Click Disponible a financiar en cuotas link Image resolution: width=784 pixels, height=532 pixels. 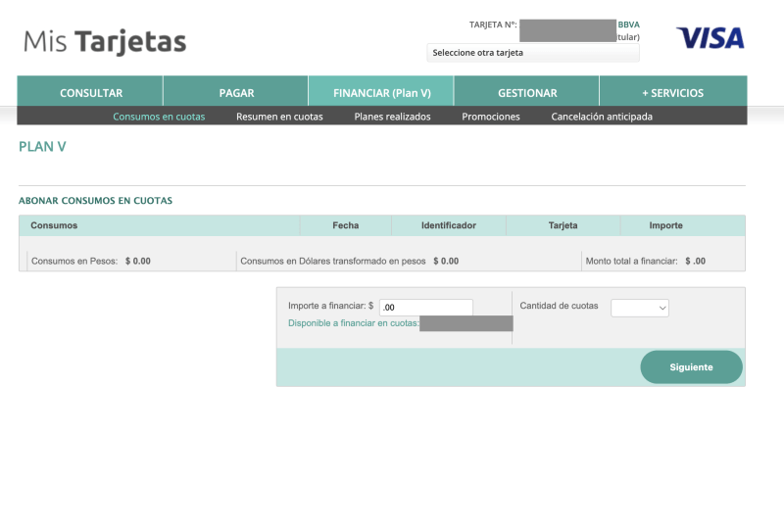point(354,323)
